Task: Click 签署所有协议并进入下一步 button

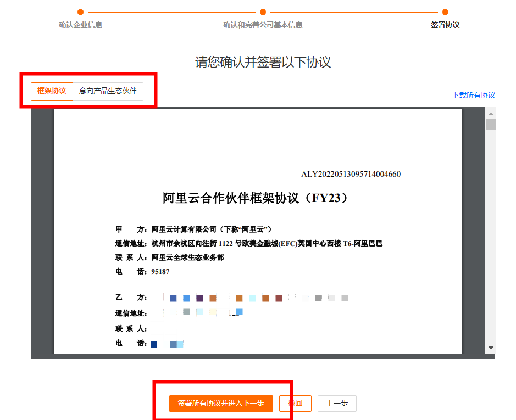Action: coord(221,403)
